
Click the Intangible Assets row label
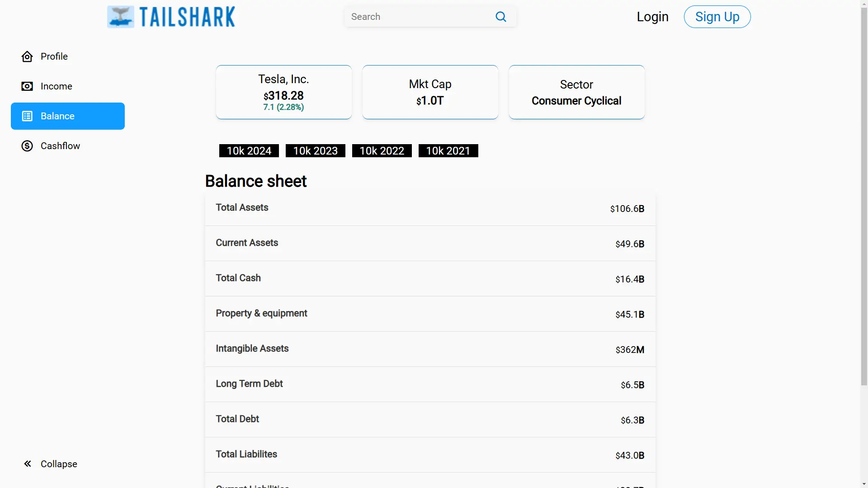[252, 348]
